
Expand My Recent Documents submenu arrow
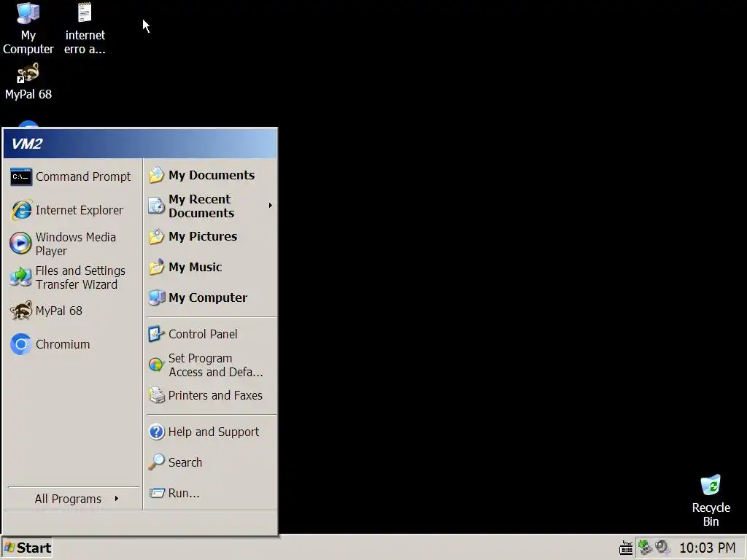coord(270,205)
